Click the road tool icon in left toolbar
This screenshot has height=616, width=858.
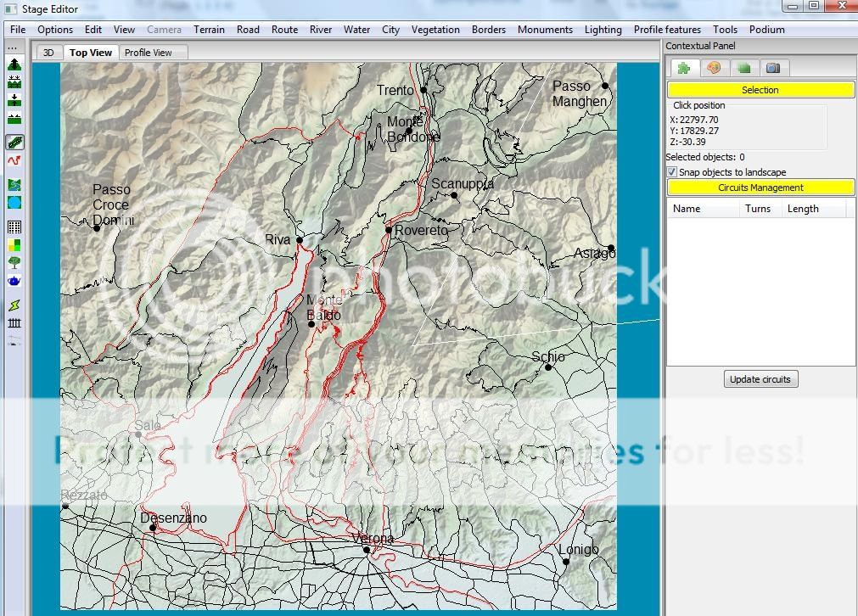coord(14,143)
